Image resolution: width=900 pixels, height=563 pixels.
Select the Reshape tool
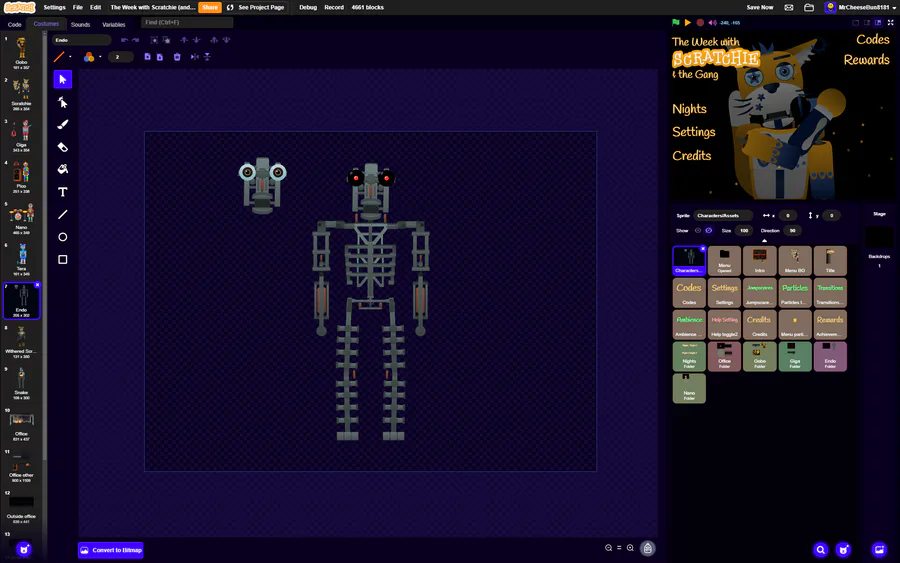coord(63,102)
